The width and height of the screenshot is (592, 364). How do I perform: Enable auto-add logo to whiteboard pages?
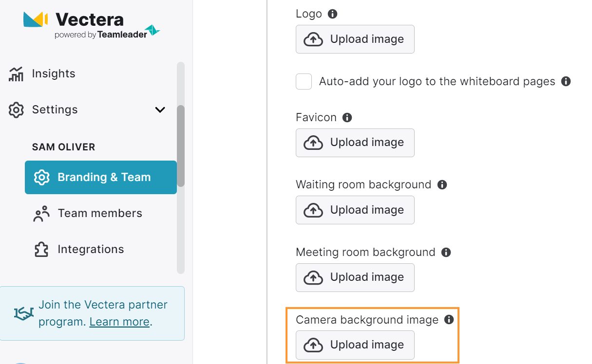pyautogui.click(x=304, y=81)
